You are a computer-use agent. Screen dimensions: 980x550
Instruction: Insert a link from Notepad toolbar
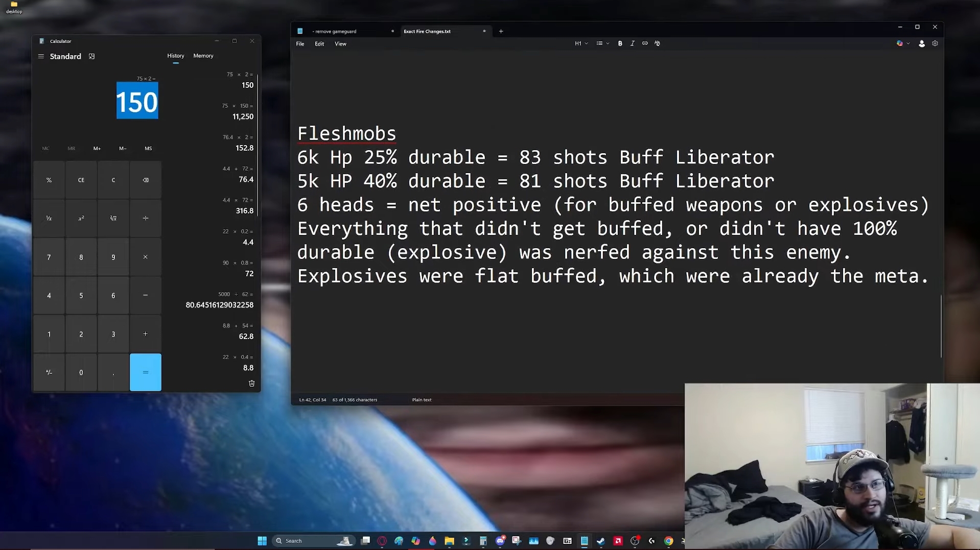tap(645, 44)
